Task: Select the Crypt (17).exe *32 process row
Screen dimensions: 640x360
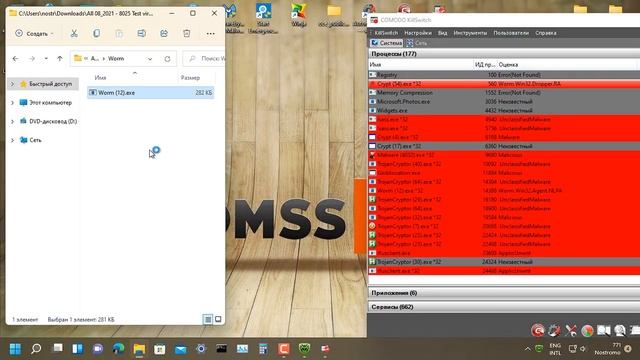Action: click(x=504, y=146)
